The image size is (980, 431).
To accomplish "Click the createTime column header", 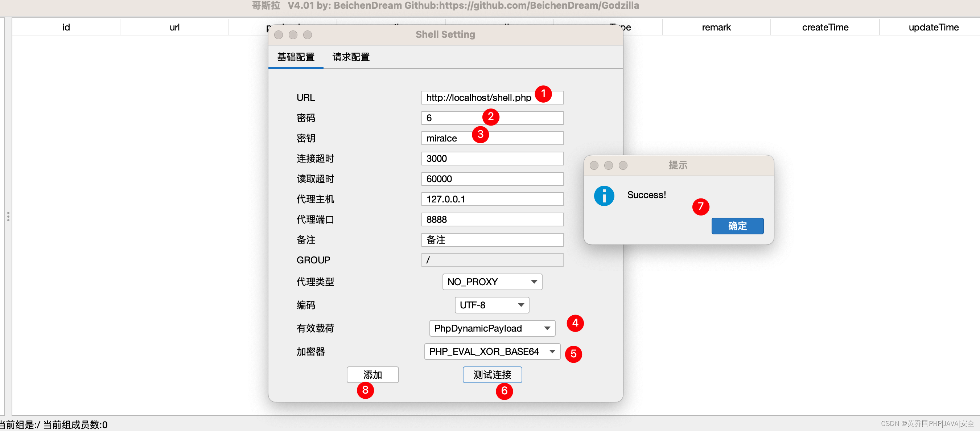I will [825, 27].
